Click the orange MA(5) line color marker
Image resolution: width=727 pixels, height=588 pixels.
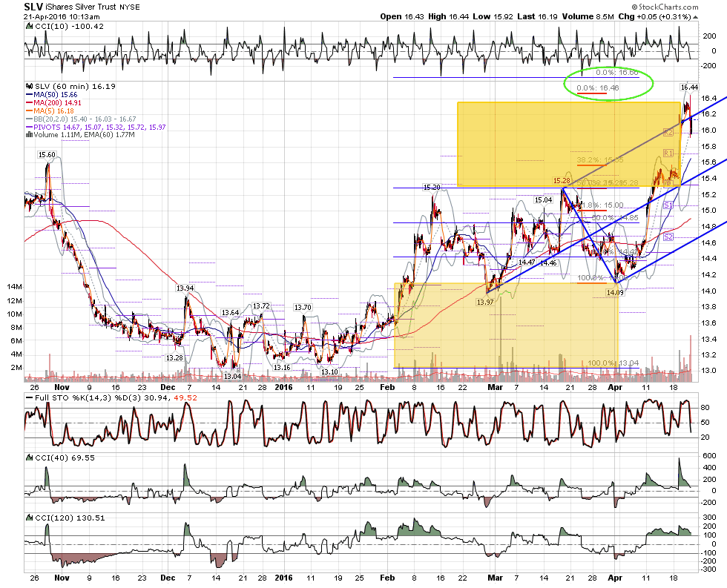29,110
